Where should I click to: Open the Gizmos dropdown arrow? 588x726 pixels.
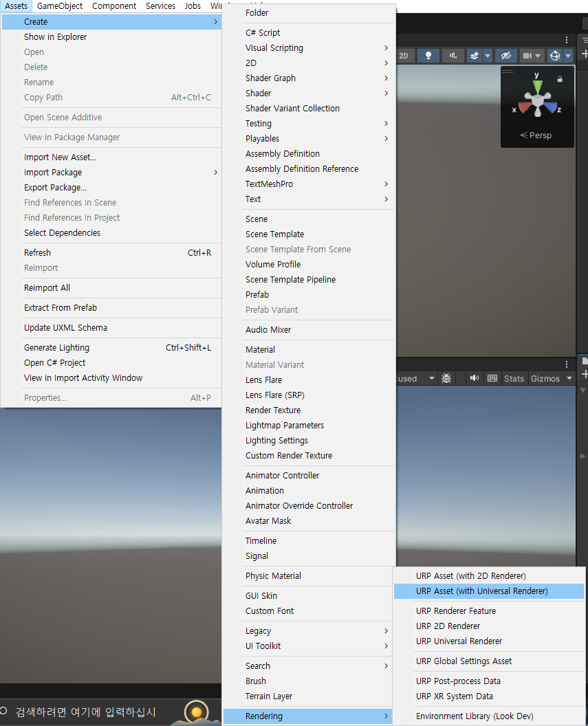(x=569, y=378)
